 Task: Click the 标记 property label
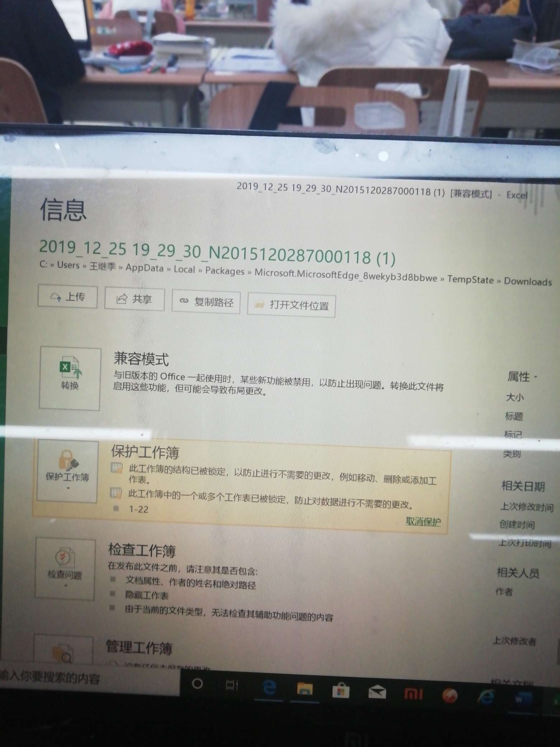point(513,435)
